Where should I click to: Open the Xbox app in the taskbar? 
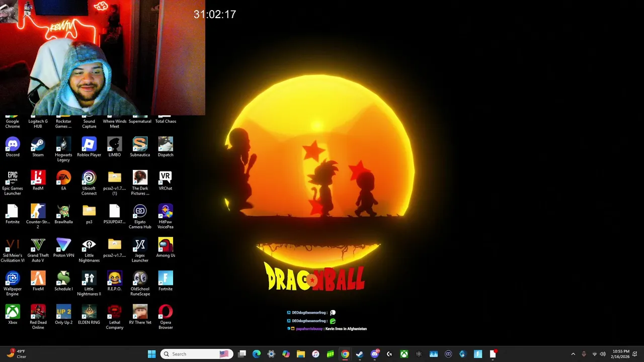pyautogui.click(x=404, y=354)
